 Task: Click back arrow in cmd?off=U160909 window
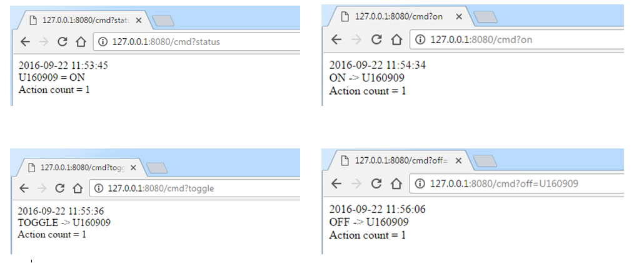[336, 183]
